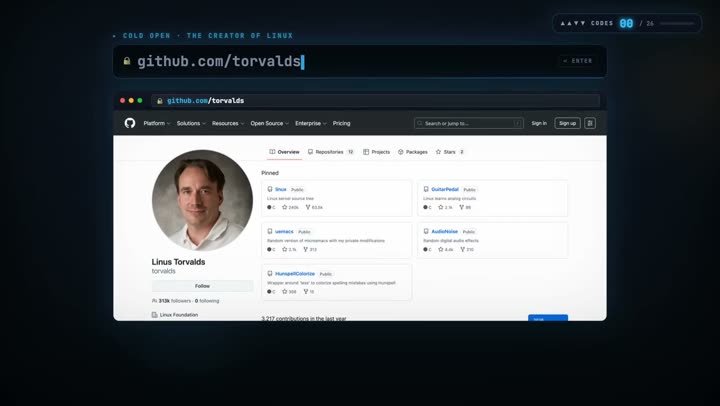This screenshot has height=406, width=720.
Task: Switch to the Packages tab
Action: click(413, 152)
